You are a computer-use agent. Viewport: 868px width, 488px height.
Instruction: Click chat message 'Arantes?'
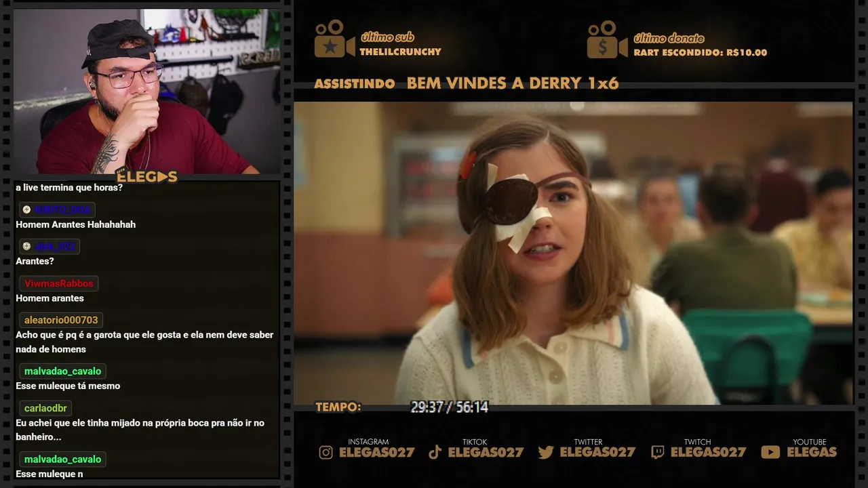coord(35,261)
